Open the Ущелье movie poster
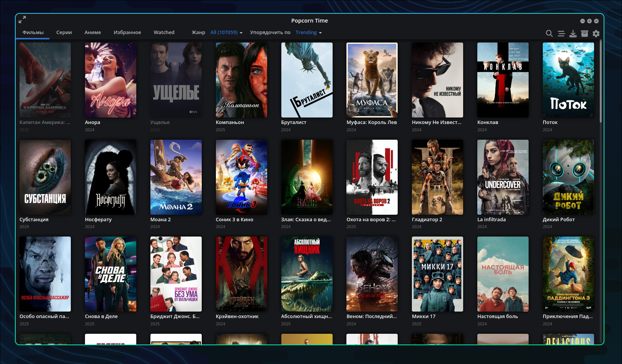Viewport: 622px width, 364px height. tap(176, 80)
